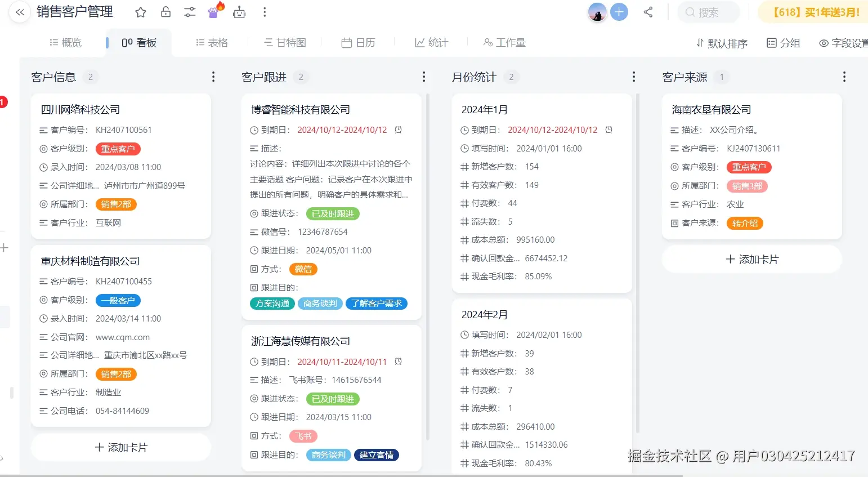Switch to the 甘特图 view tab
Viewport: 868px width, 477px height.
[285, 42]
